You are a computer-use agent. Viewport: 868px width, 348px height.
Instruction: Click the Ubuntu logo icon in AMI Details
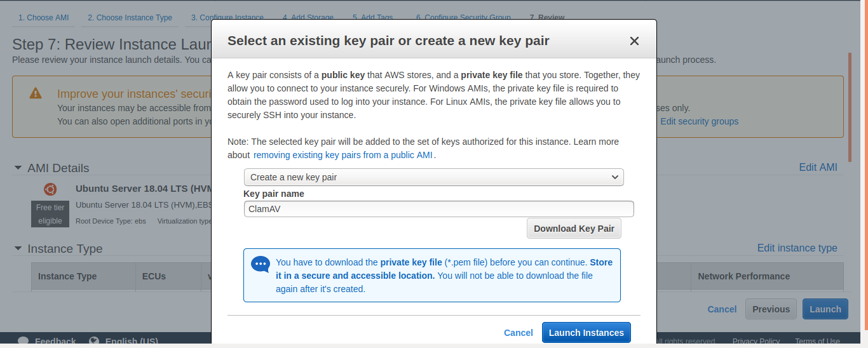click(50, 189)
